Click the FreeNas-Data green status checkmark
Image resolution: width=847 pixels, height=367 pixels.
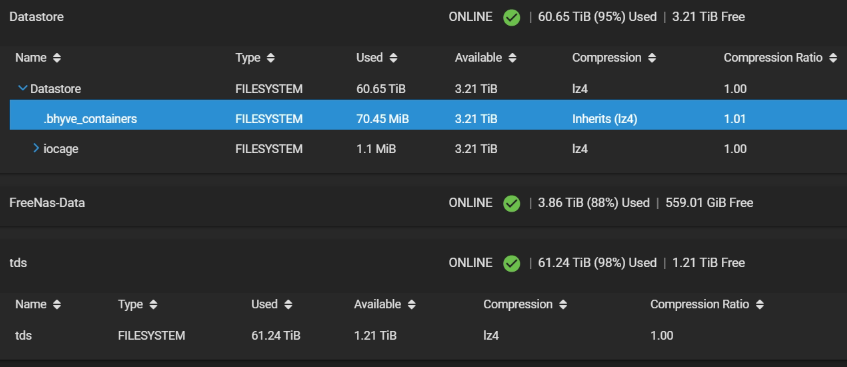[x=512, y=204]
